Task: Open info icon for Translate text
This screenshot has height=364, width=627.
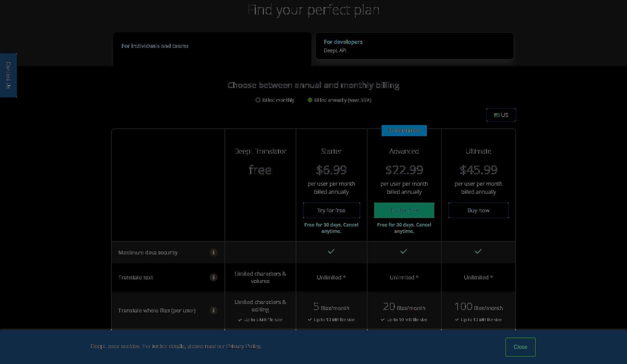Action: tap(213, 277)
